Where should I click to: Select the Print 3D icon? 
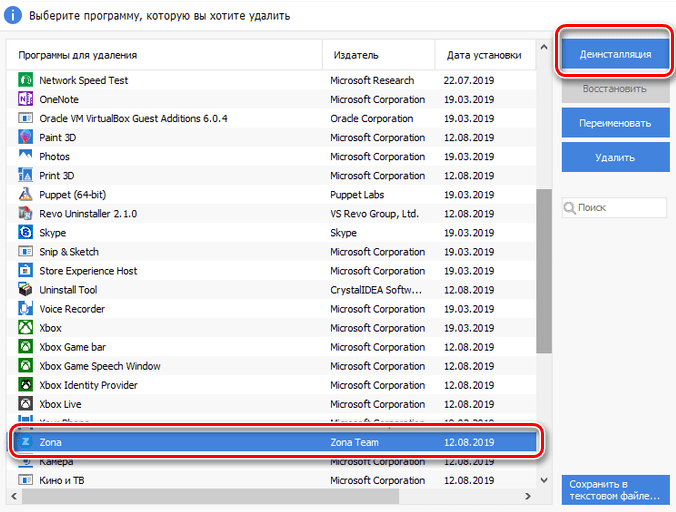pyautogui.click(x=25, y=175)
